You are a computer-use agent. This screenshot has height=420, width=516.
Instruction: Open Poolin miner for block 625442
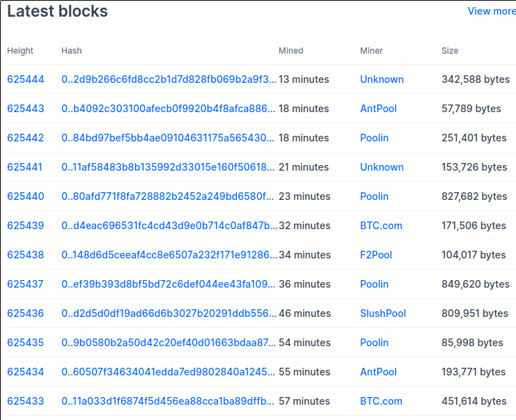click(374, 138)
